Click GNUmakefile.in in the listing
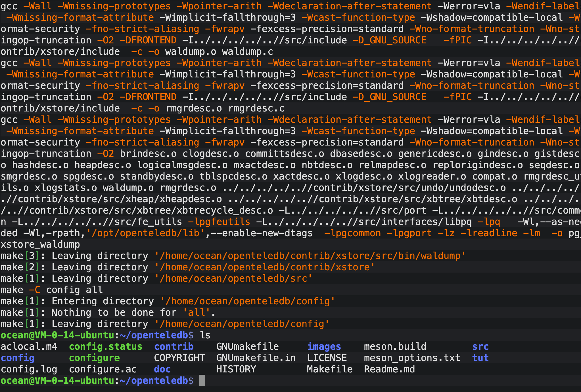This screenshot has height=392, width=581. pos(256,358)
